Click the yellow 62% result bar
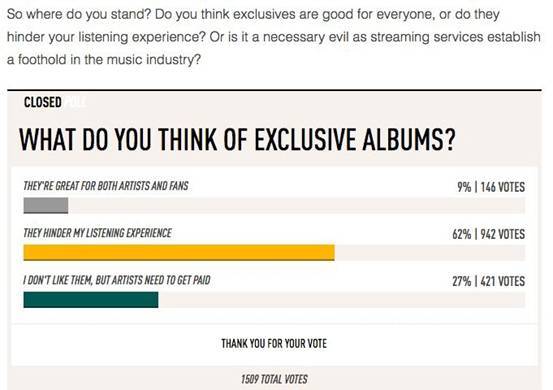The image size is (553, 390). tap(179, 253)
